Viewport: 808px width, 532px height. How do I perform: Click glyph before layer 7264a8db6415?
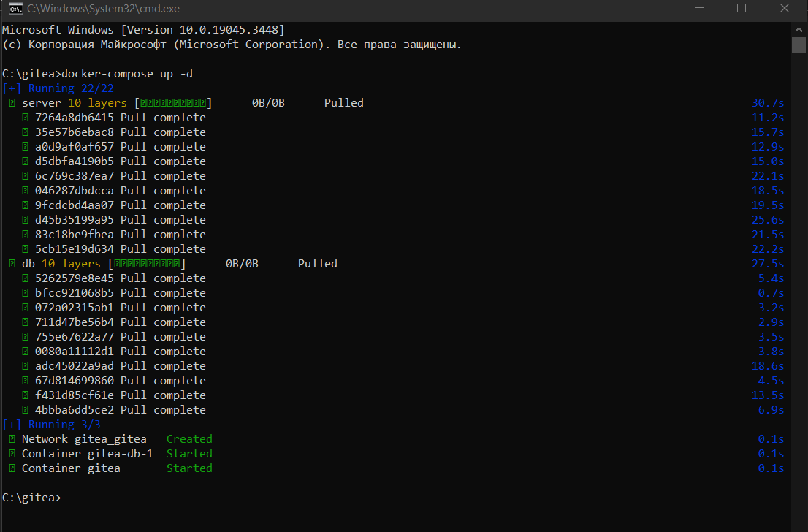[x=26, y=118]
